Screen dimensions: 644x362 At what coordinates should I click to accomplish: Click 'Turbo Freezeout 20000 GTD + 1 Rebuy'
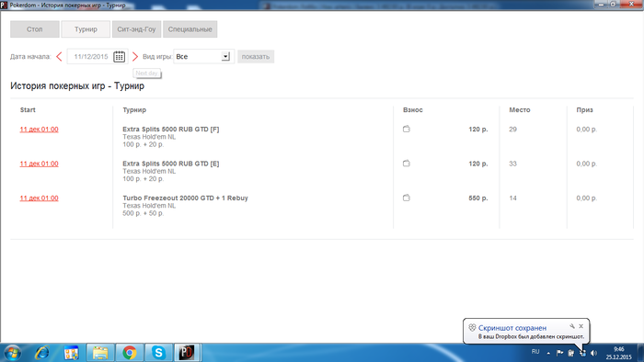185,198
